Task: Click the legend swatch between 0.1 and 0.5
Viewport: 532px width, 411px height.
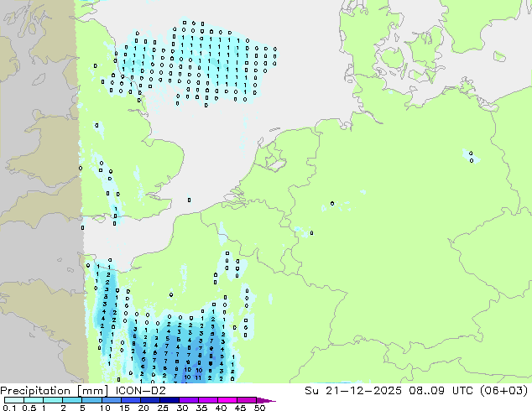Action: 14,400
